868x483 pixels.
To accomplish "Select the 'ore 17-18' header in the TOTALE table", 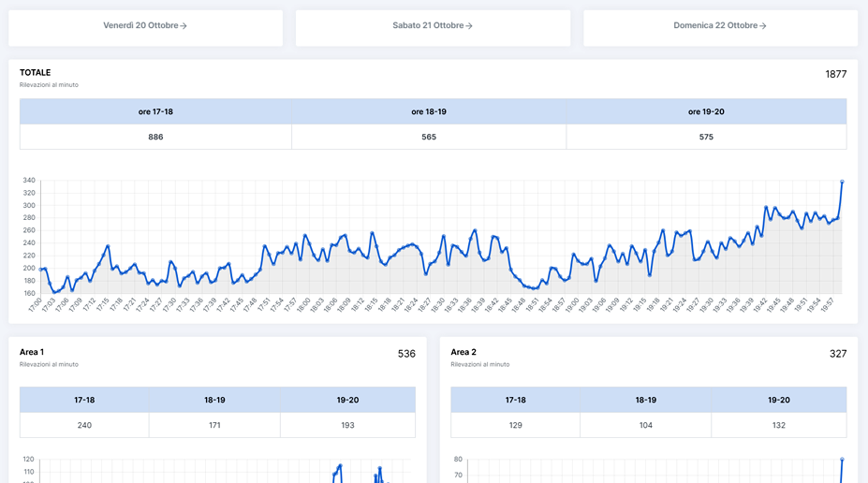I will (x=155, y=111).
